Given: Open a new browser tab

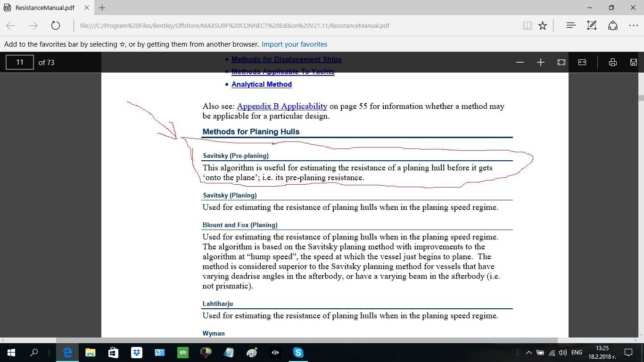Looking at the screenshot, I should click(102, 8).
